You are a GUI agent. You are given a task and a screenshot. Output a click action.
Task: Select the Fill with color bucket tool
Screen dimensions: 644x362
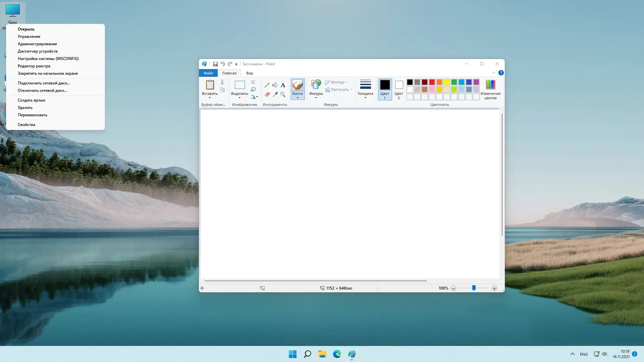click(275, 85)
